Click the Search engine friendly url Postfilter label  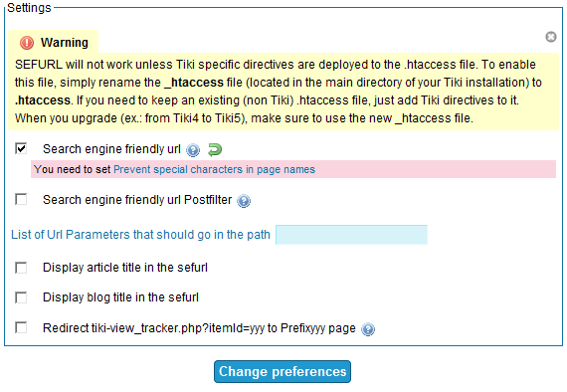(137, 200)
